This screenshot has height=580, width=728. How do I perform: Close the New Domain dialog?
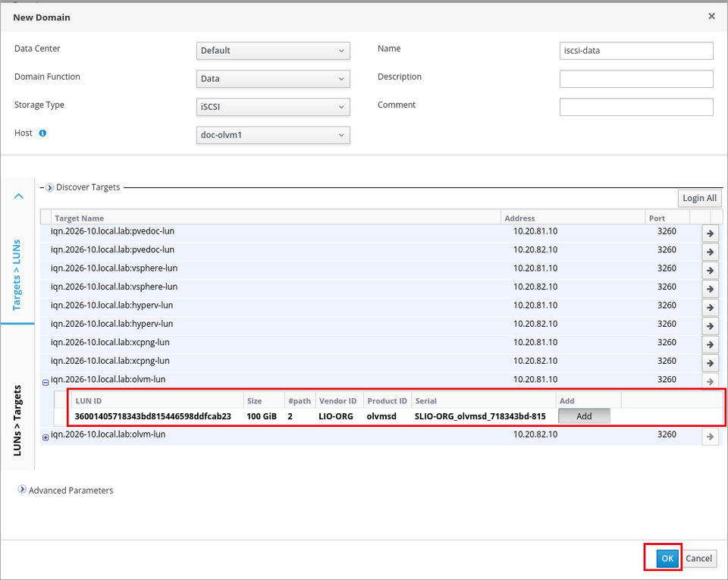point(711,16)
